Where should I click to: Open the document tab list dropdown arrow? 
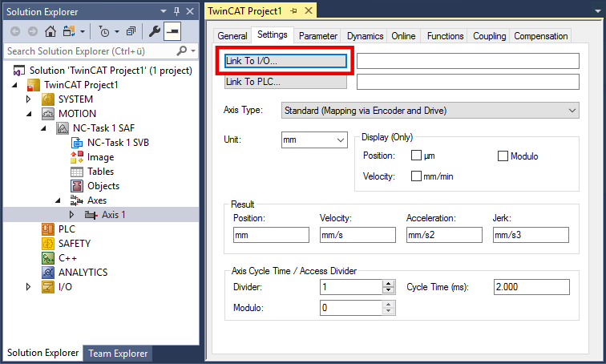pyautogui.click(x=598, y=11)
